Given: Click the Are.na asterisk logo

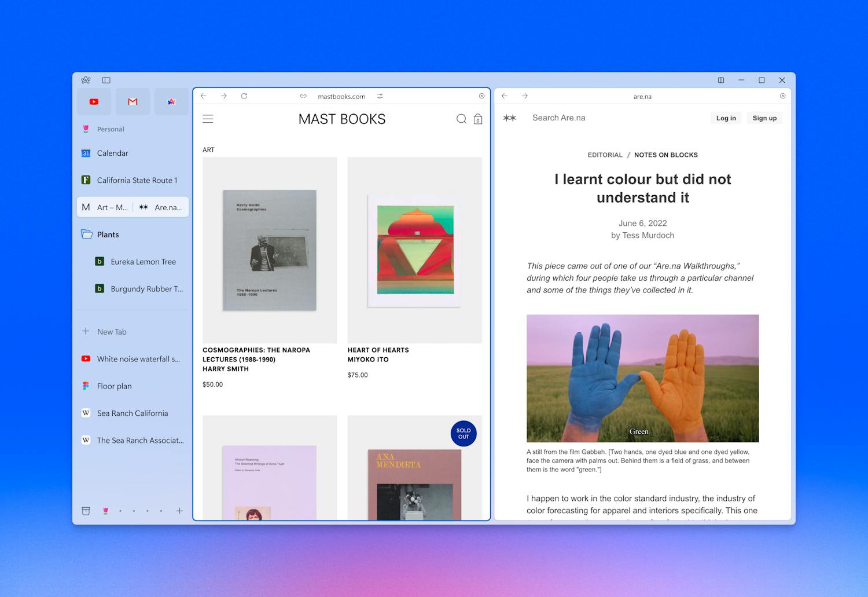Looking at the screenshot, I should click(510, 118).
